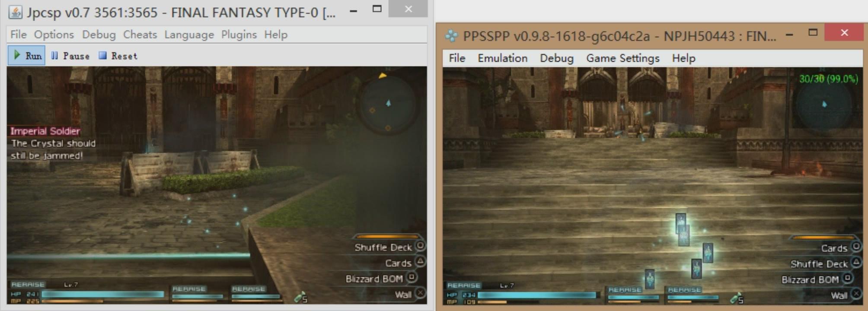Click the square button icon beside Blizzard BOM in PPSSPP
This screenshot has width=868, height=311.
pos(848,278)
